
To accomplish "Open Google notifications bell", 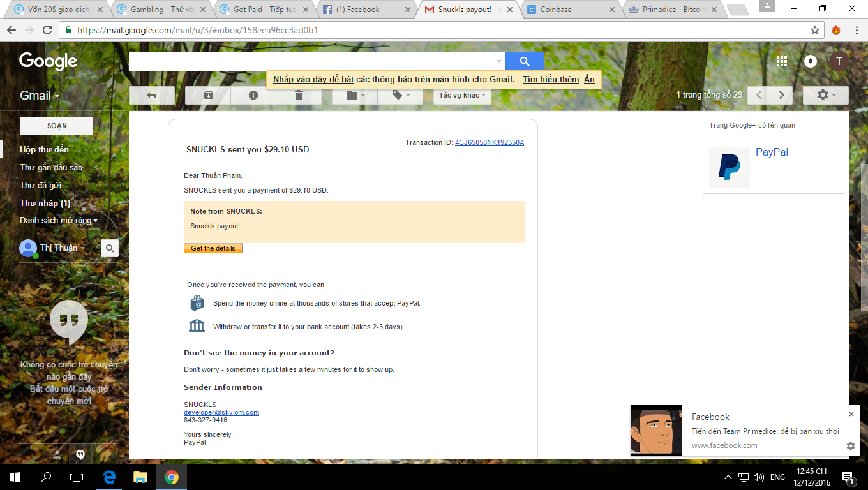I will [811, 61].
